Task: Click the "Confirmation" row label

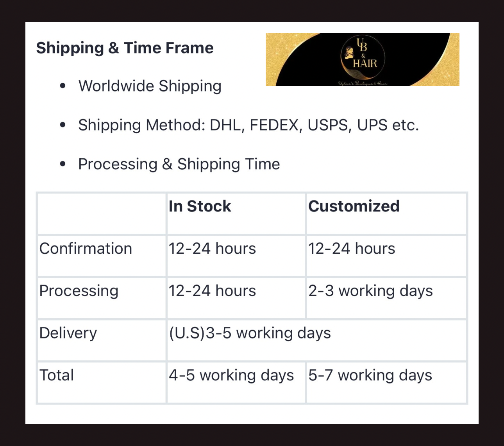Action: pos(86,249)
